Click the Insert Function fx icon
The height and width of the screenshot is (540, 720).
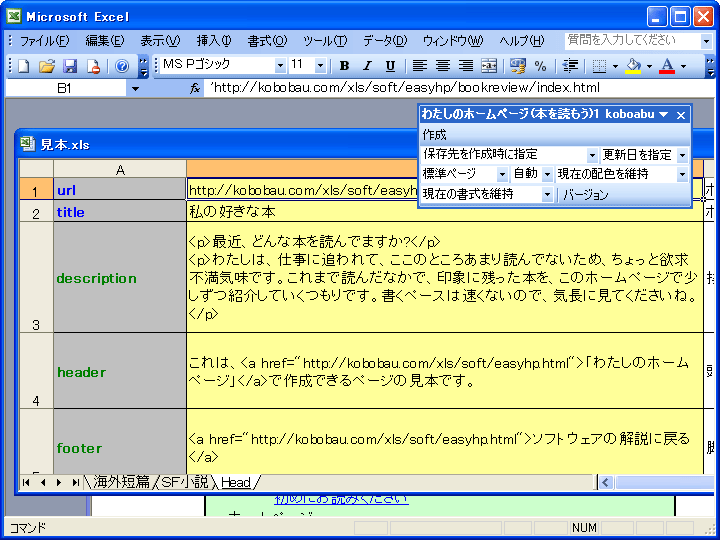(195, 88)
